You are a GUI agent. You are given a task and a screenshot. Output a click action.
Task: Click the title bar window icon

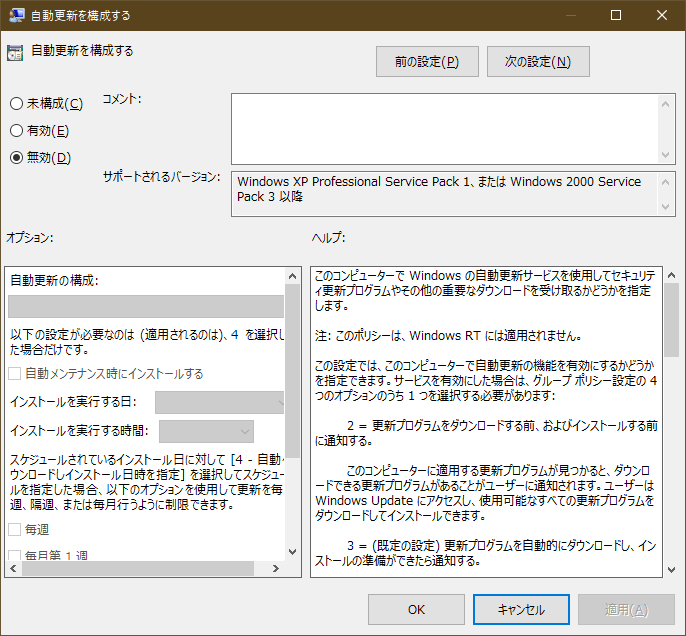point(16,15)
